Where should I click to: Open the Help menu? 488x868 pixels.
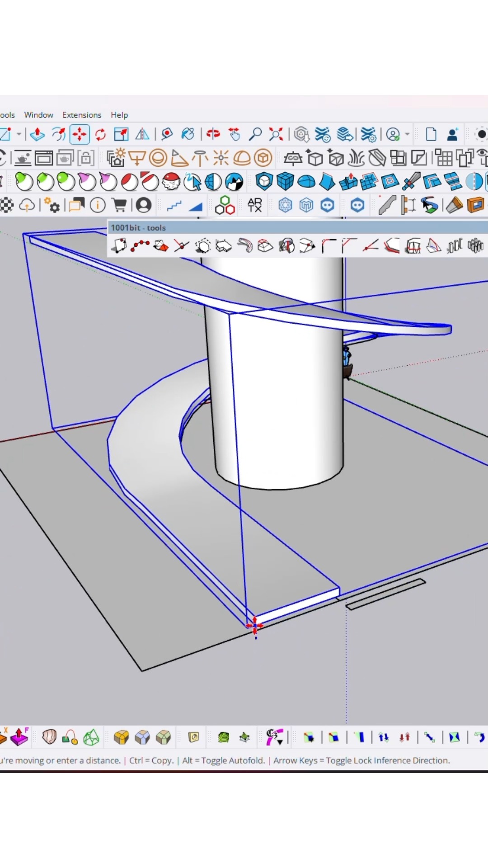coord(119,115)
